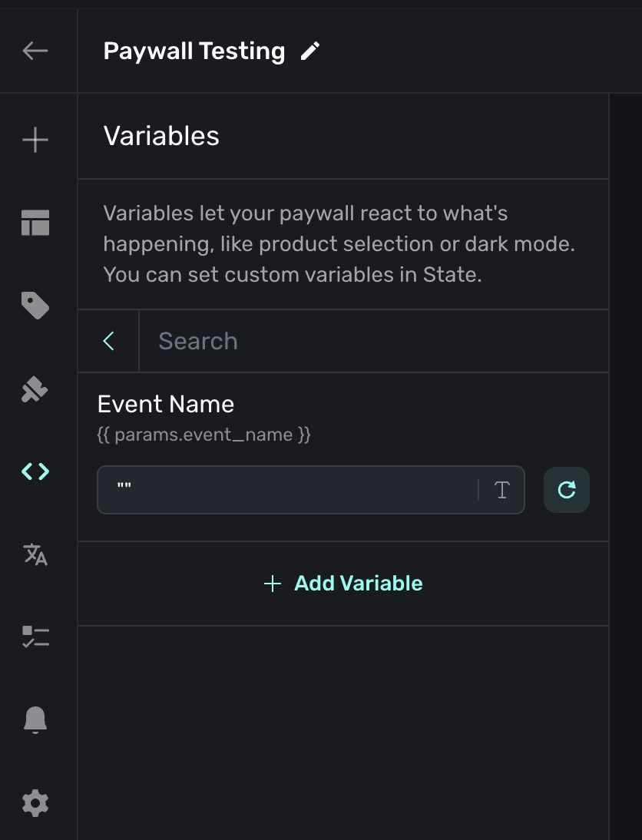Open the checklist icon in the sidebar
The height and width of the screenshot is (840, 642).
pos(35,637)
